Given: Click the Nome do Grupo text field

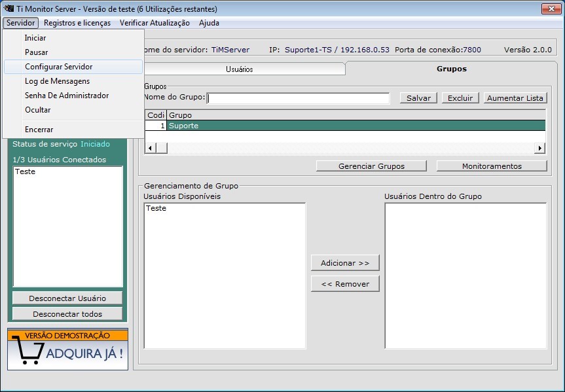Looking at the screenshot, I should pyautogui.click(x=298, y=98).
